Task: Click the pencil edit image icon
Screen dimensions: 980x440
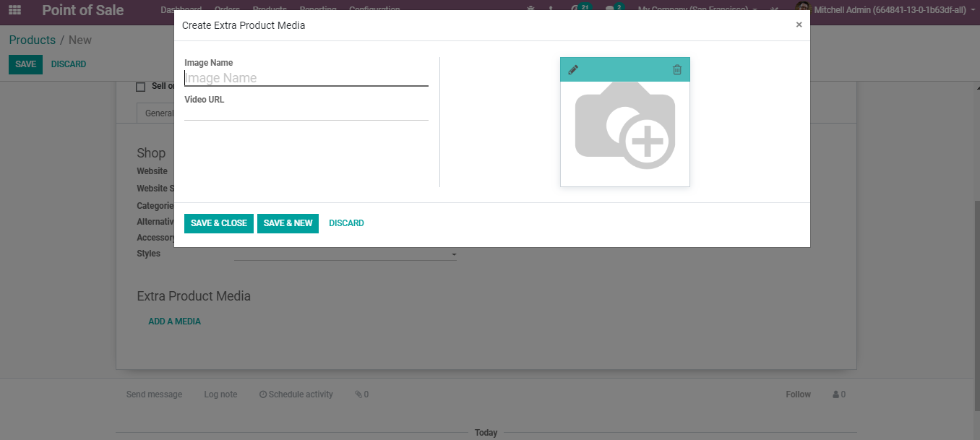Action: click(x=573, y=69)
